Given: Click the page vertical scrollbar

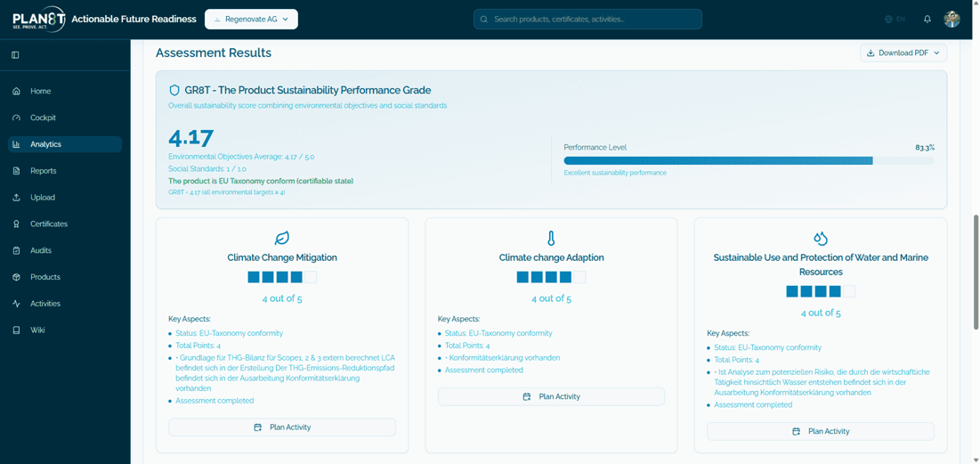Looking at the screenshot, I should click(x=976, y=267).
